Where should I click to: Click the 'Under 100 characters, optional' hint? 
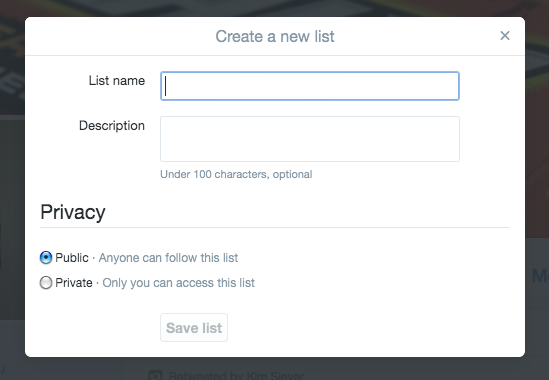tap(236, 174)
